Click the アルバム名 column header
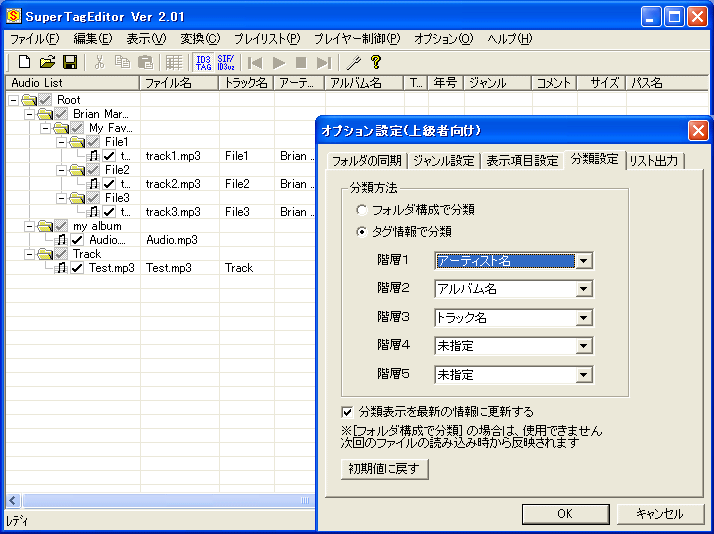The height and width of the screenshot is (534, 714). coord(364,83)
